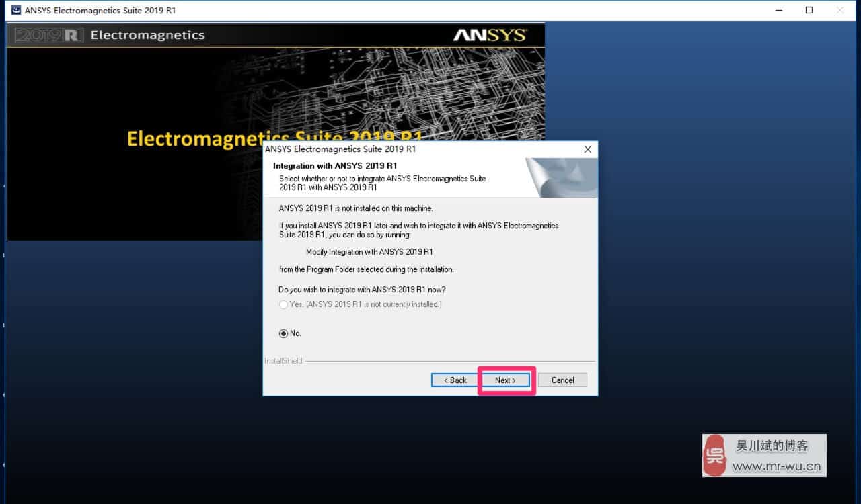Screen dimensions: 861x504
Task: Minimize the outer ANSYS Electromagnetics Suite window
Action: [x=778, y=10]
